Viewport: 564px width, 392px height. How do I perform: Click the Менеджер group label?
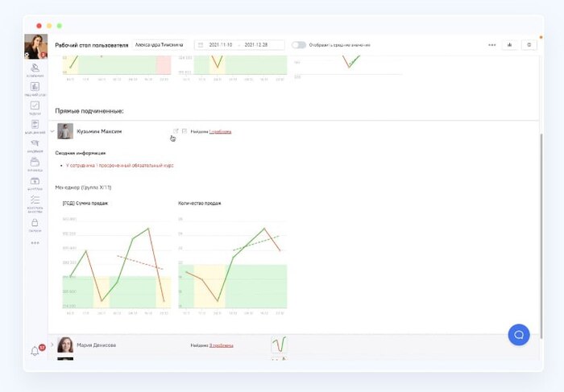[83, 188]
